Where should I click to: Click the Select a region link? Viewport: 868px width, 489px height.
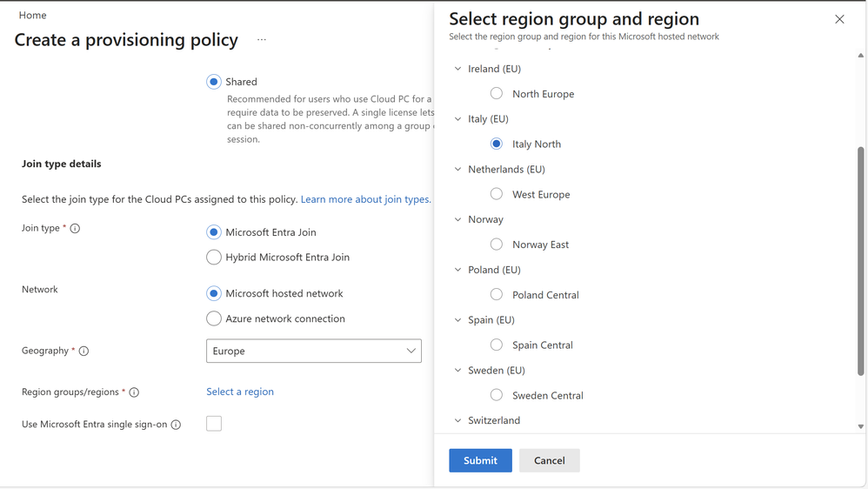pyautogui.click(x=240, y=392)
